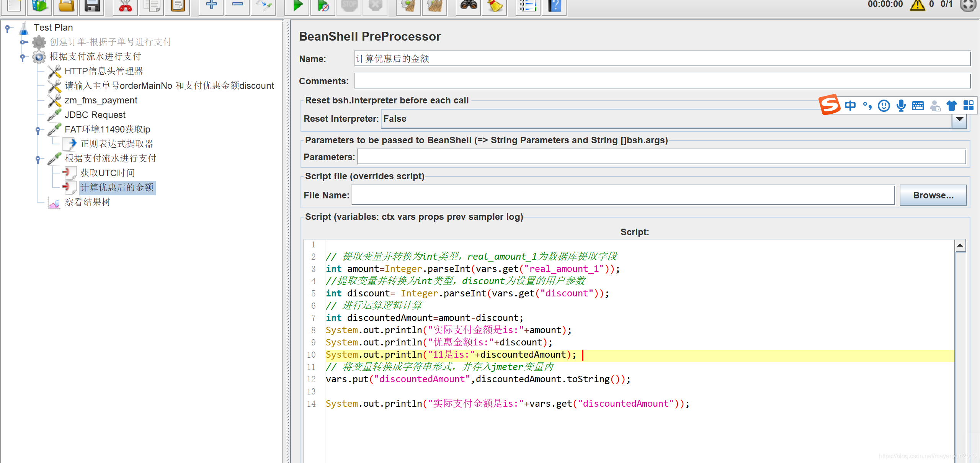Click the warning triangle error log indicator
This screenshot has width=980, height=463.
point(917,5)
